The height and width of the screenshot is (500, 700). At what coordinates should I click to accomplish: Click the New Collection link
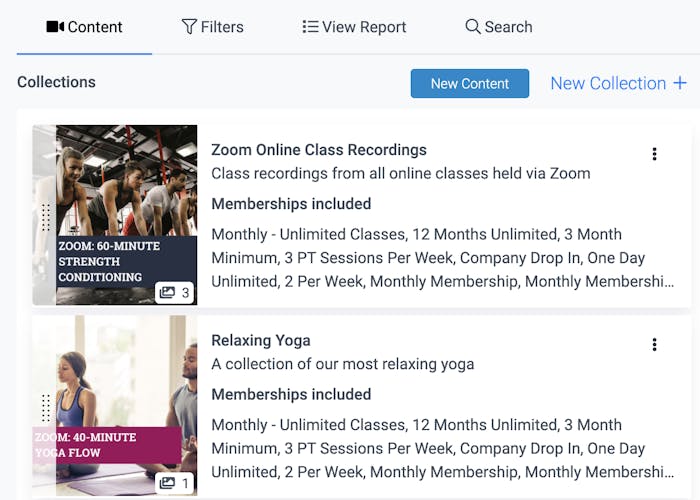608,83
